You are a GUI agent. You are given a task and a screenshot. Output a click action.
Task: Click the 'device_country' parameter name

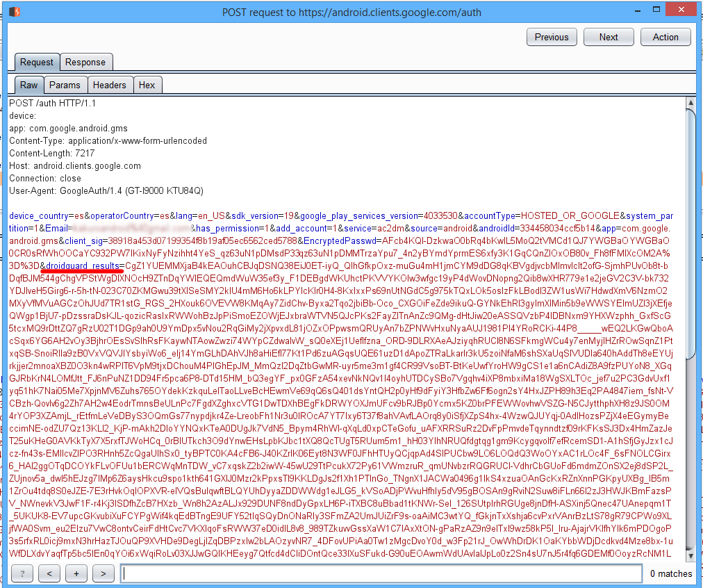click(x=39, y=216)
